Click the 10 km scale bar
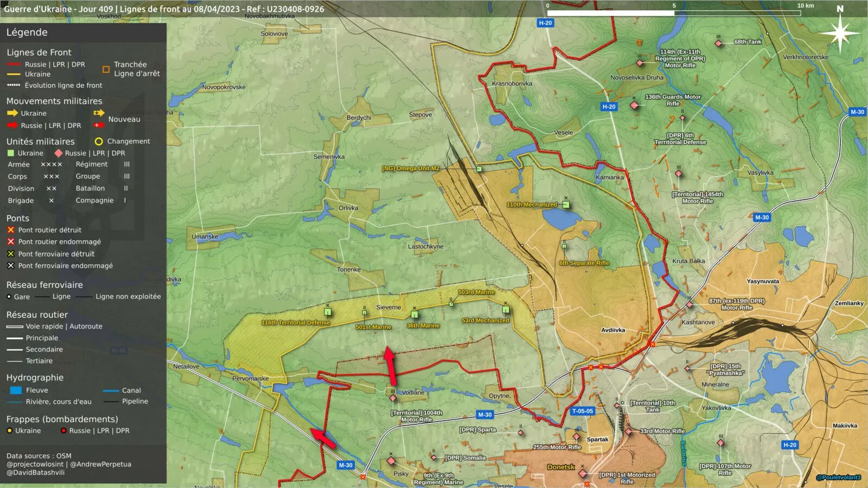Viewport: 868px width, 488px height. [674, 13]
